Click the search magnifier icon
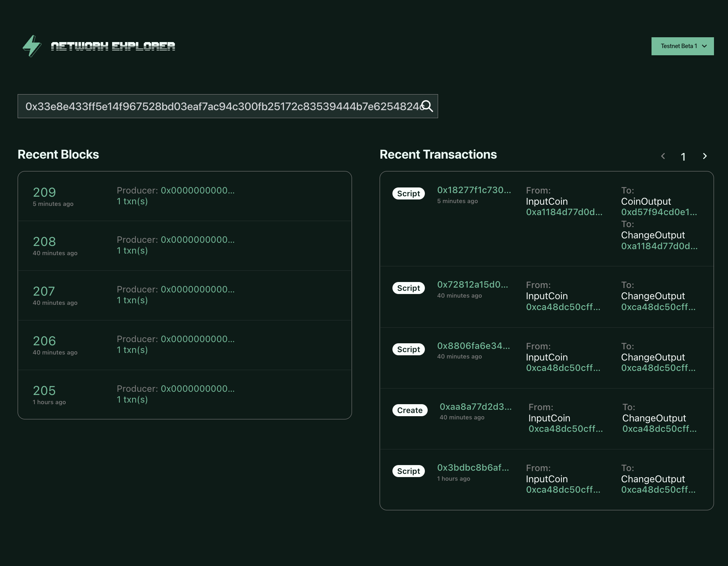Screen dimensions: 728x566 427,106
